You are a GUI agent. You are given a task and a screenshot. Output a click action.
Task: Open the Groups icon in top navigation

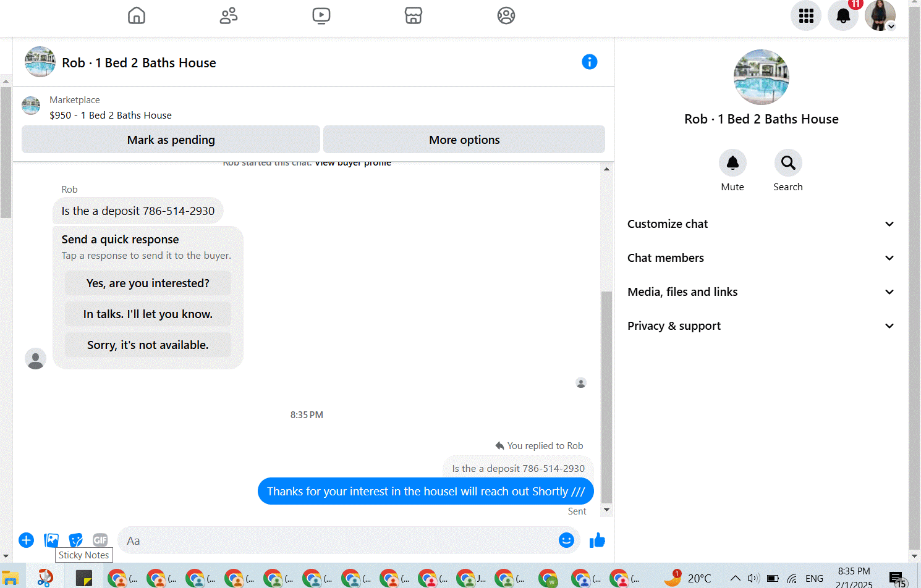click(x=506, y=15)
